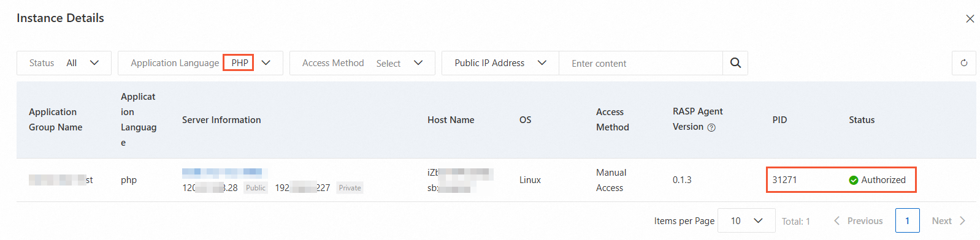Focus the Enter content search field
This screenshot has width=980, height=240.
(x=641, y=63)
